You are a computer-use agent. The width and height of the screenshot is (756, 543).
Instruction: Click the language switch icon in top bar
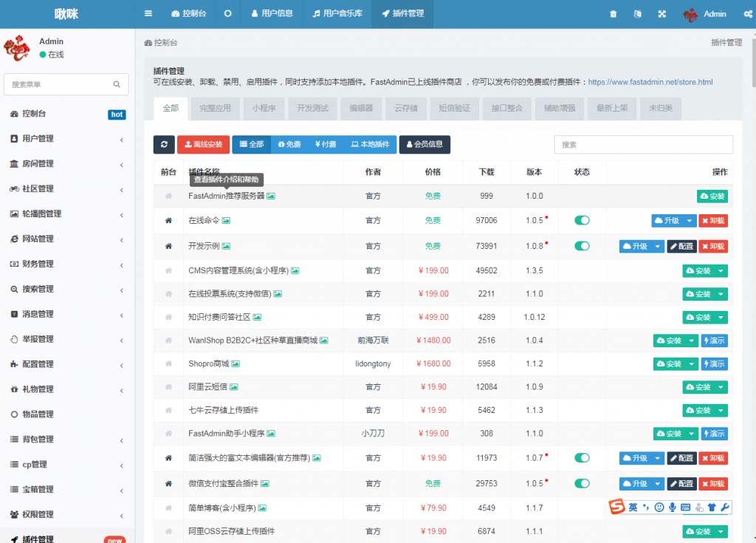pos(637,14)
